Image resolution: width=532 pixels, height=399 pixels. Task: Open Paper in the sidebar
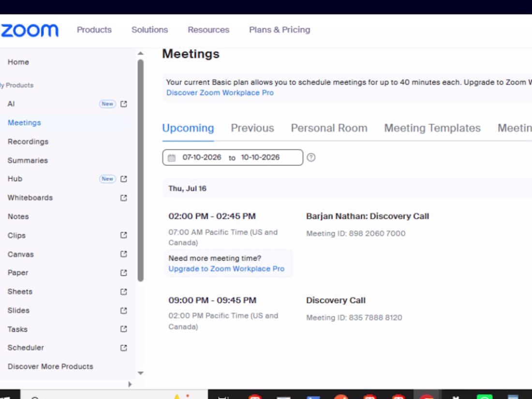click(17, 273)
